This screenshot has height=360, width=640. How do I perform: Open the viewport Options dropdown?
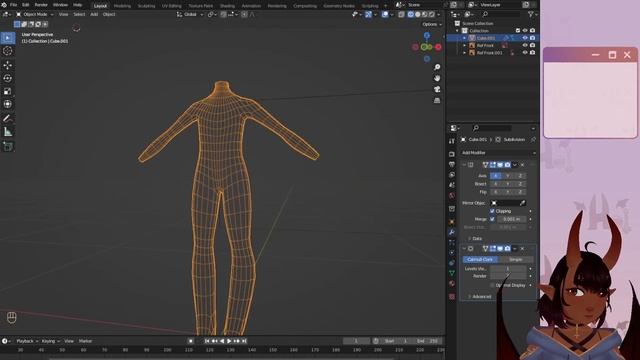pyautogui.click(x=432, y=24)
